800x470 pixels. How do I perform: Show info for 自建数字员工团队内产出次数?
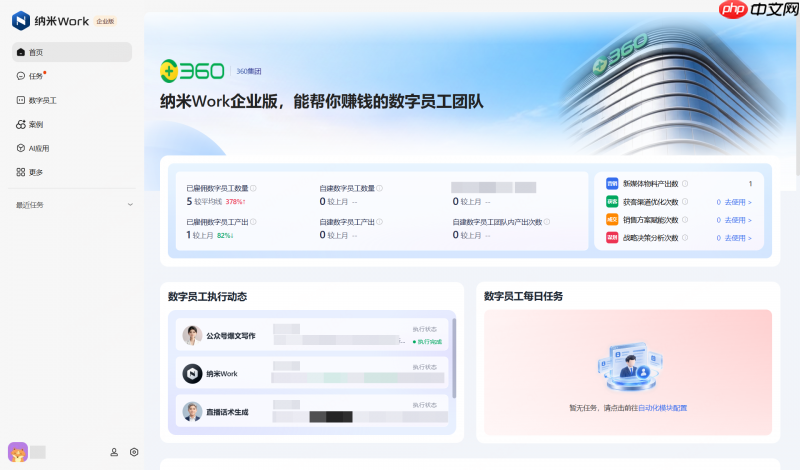[547, 222]
